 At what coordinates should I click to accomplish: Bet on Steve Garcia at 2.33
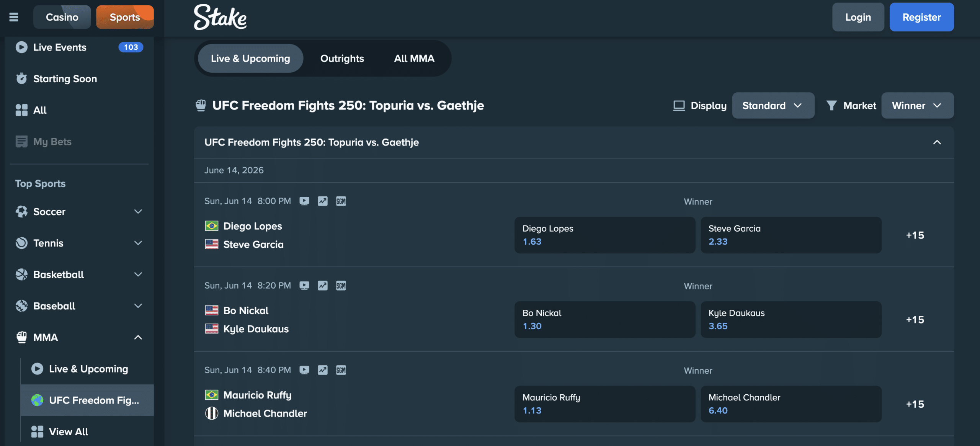click(x=791, y=235)
